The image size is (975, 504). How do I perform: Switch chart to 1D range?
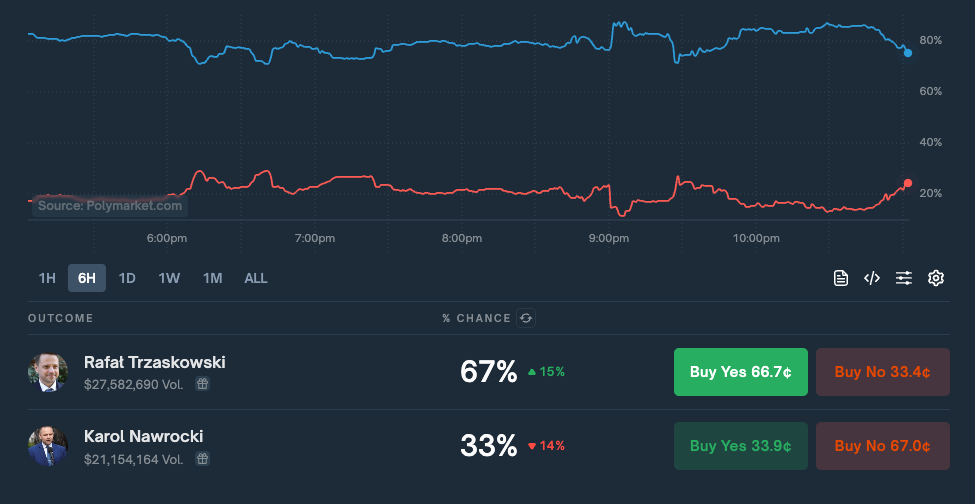(x=127, y=278)
